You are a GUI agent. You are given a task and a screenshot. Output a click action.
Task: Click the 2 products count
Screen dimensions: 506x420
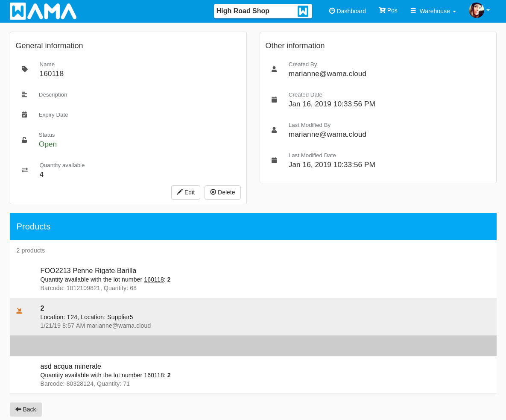[x=31, y=250]
